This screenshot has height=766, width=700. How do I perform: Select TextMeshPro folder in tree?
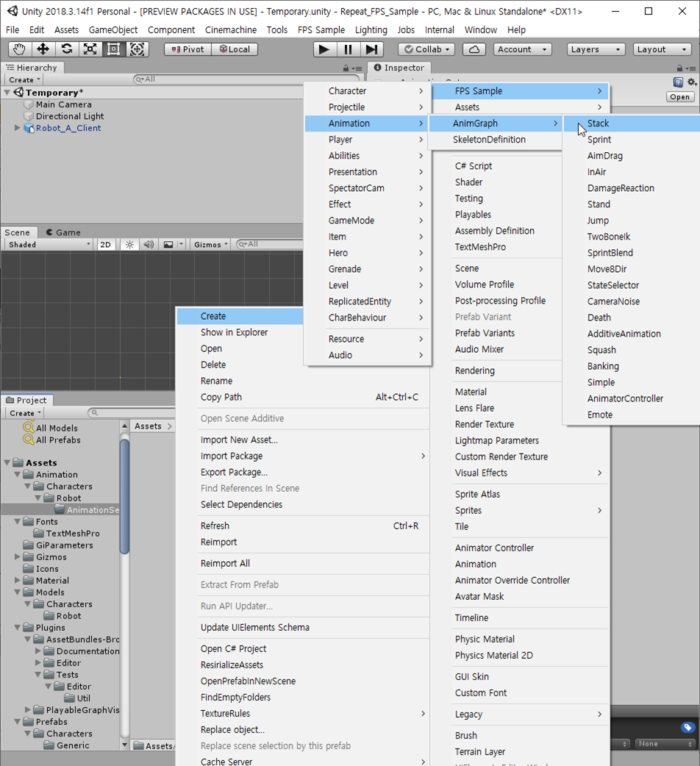click(x=67, y=533)
